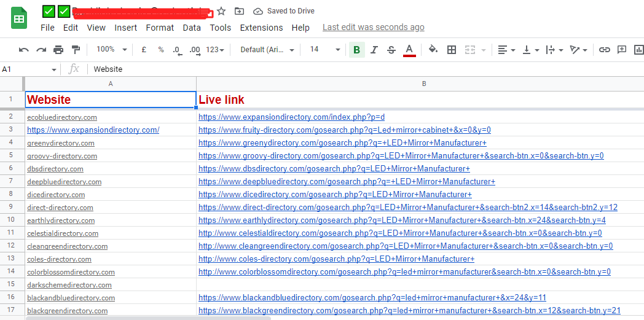Format as percent
644x320 pixels.
pyautogui.click(x=161, y=50)
